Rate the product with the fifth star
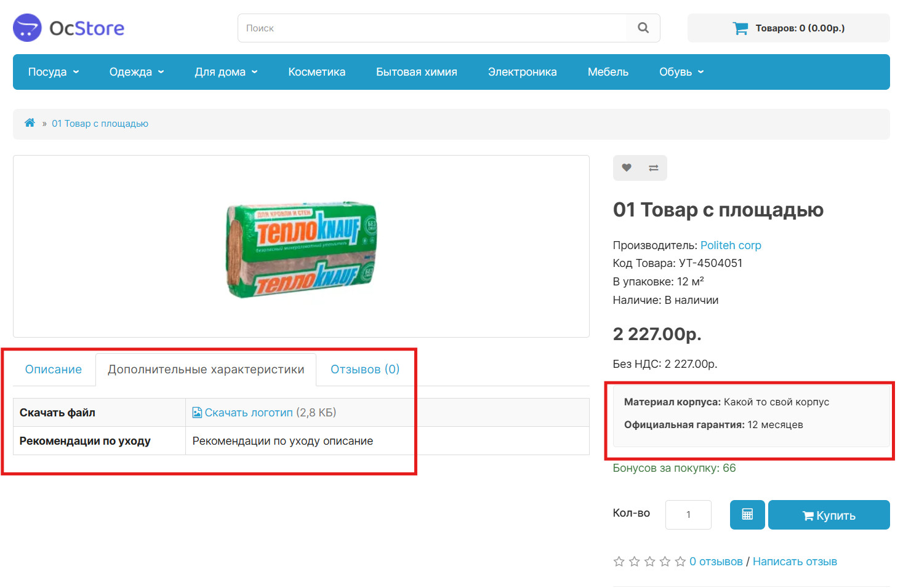Image resolution: width=903 pixels, height=588 pixels. click(x=680, y=562)
